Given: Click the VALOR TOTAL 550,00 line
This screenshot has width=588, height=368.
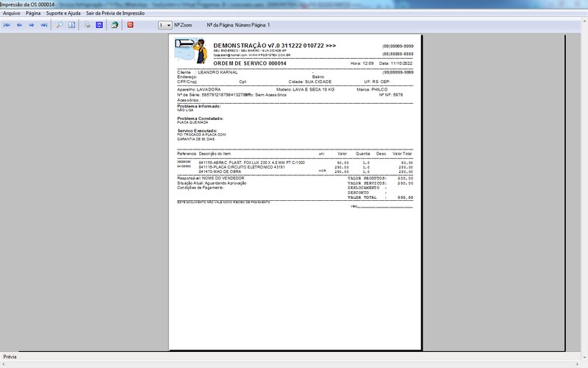Looking at the screenshot, I should click(380, 197).
